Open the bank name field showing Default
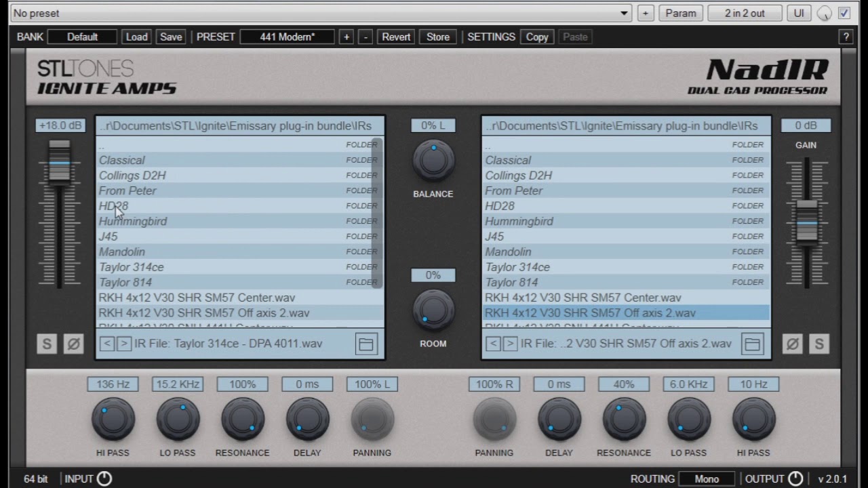The width and height of the screenshot is (868, 488). coord(82,37)
